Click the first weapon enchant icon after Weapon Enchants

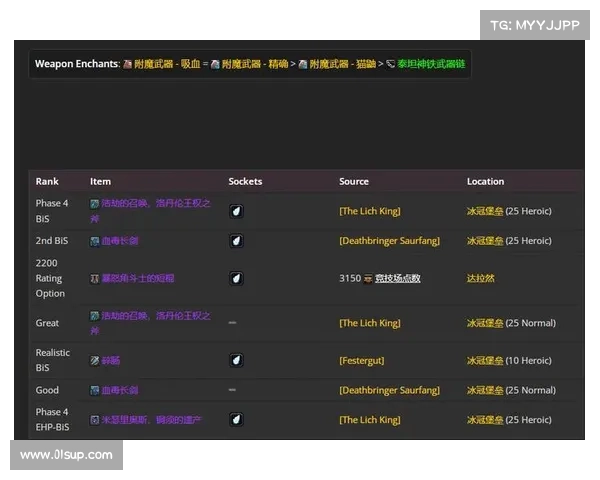127,64
